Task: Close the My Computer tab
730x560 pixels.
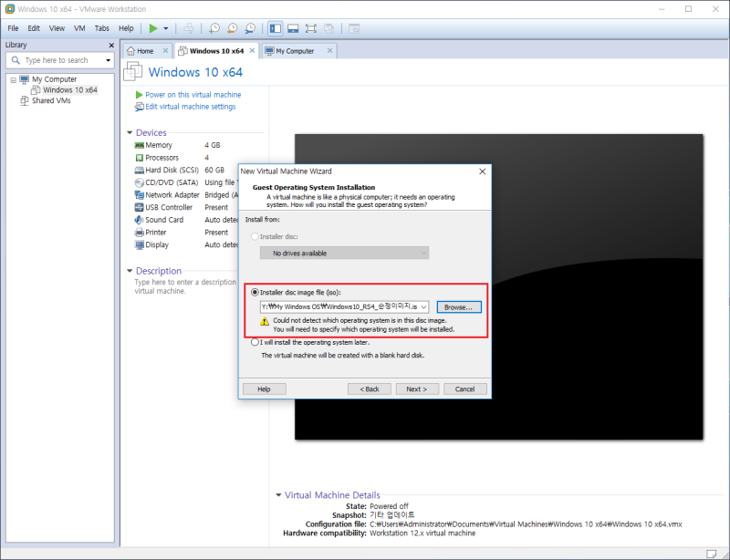Action: [329, 50]
